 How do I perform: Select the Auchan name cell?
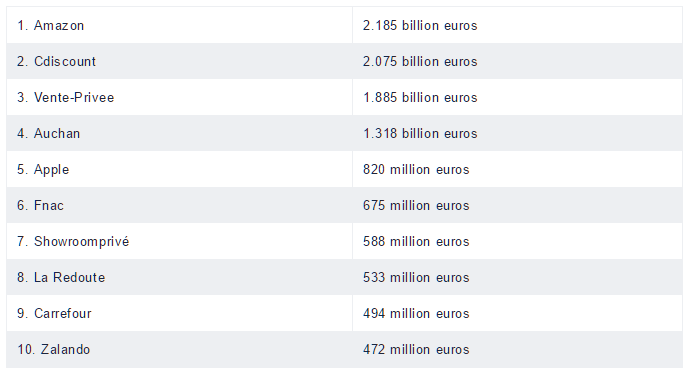179,133
